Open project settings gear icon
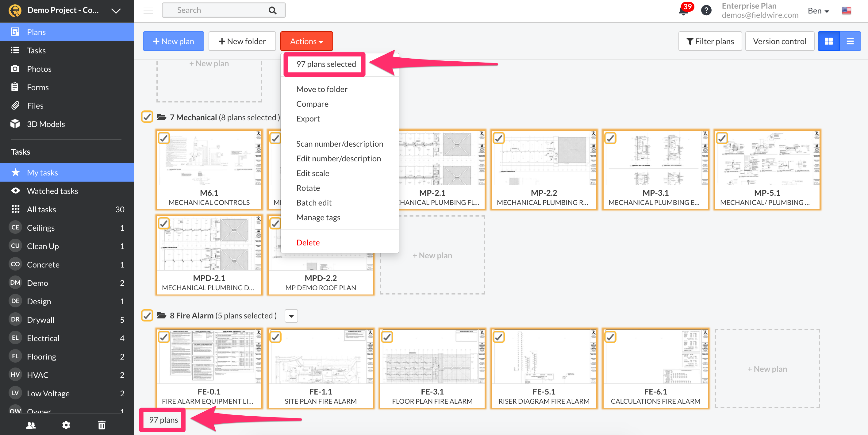The width and height of the screenshot is (868, 435). pos(66,425)
